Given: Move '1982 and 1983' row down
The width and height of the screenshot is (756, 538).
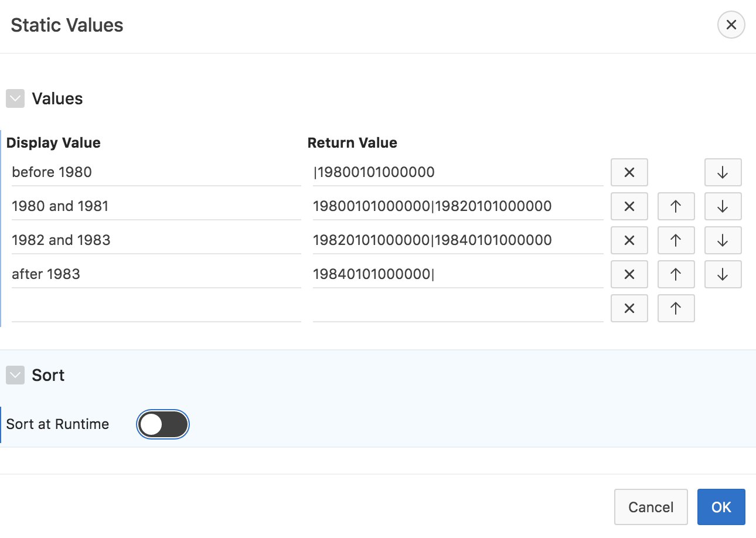Looking at the screenshot, I should pos(723,240).
